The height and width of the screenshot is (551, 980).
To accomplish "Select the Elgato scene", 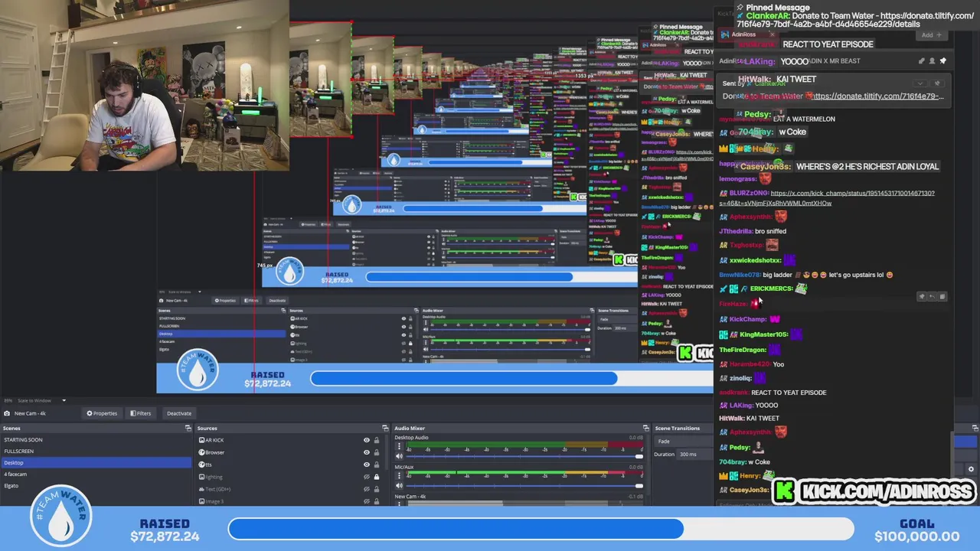I will (x=96, y=486).
